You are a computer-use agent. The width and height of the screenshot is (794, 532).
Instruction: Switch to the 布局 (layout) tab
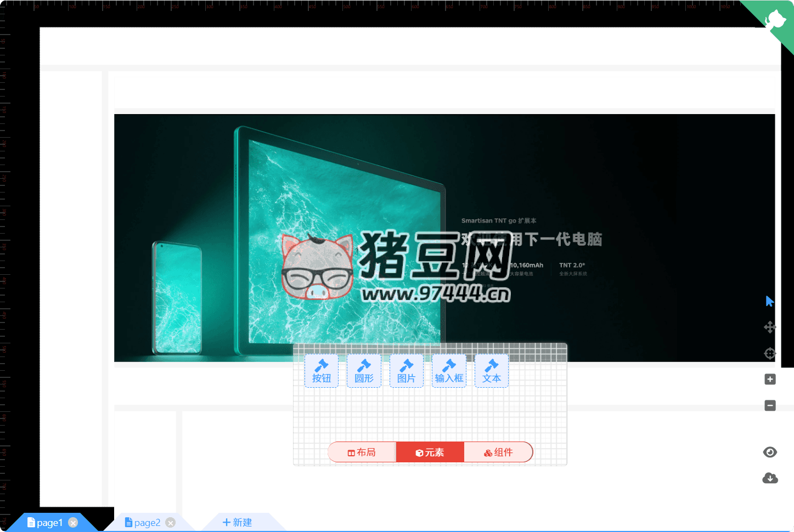coord(362,452)
